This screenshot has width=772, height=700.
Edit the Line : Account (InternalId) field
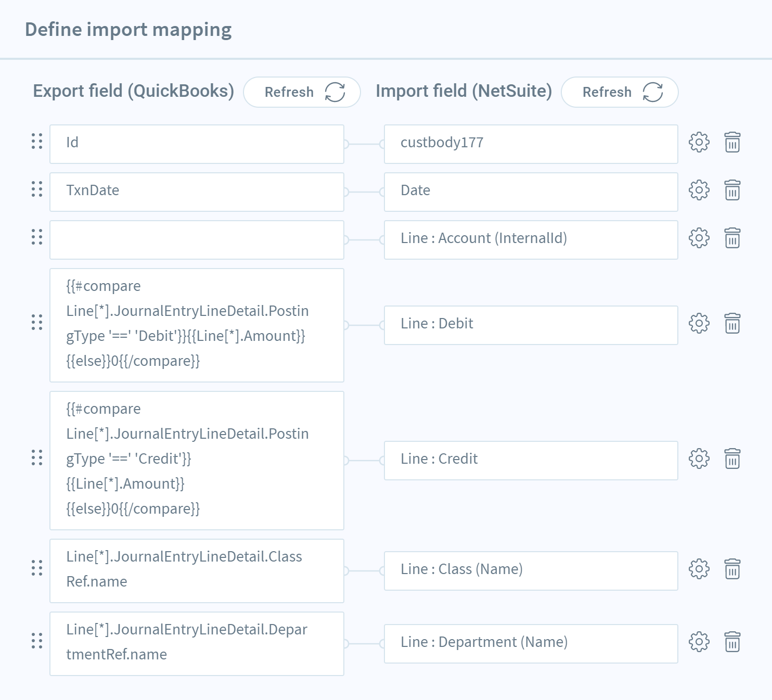(531, 240)
